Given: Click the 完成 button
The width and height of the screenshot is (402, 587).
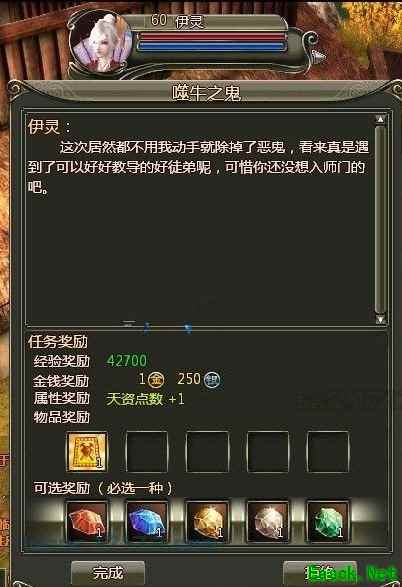Looking at the screenshot, I should click(x=108, y=573).
